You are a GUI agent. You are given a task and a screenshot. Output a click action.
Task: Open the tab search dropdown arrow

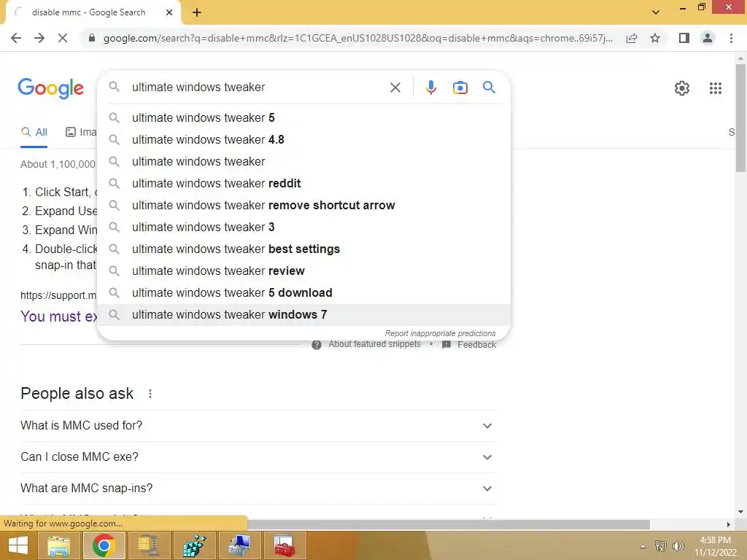656,12
